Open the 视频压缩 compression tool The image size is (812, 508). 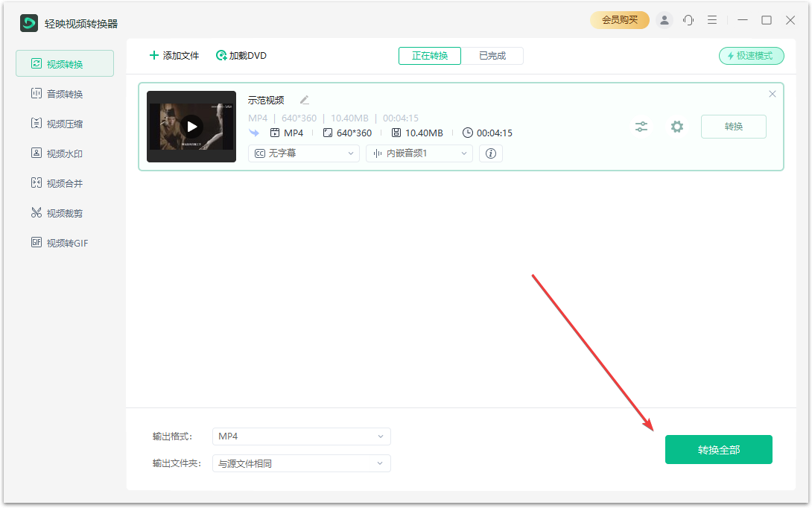(66, 123)
